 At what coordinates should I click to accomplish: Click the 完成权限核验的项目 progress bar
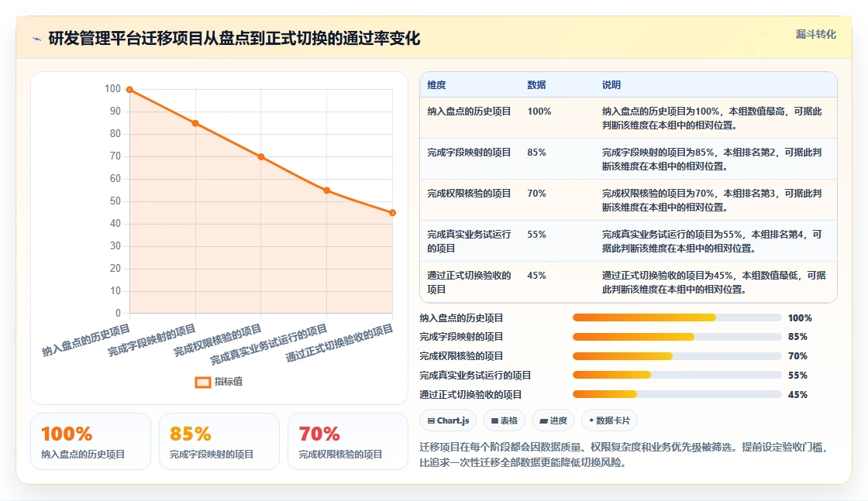[677, 356]
